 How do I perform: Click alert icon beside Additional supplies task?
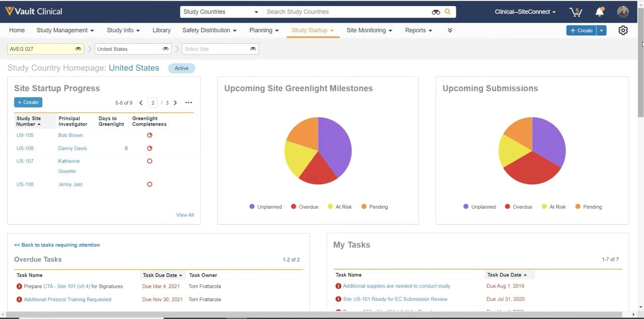(x=339, y=286)
